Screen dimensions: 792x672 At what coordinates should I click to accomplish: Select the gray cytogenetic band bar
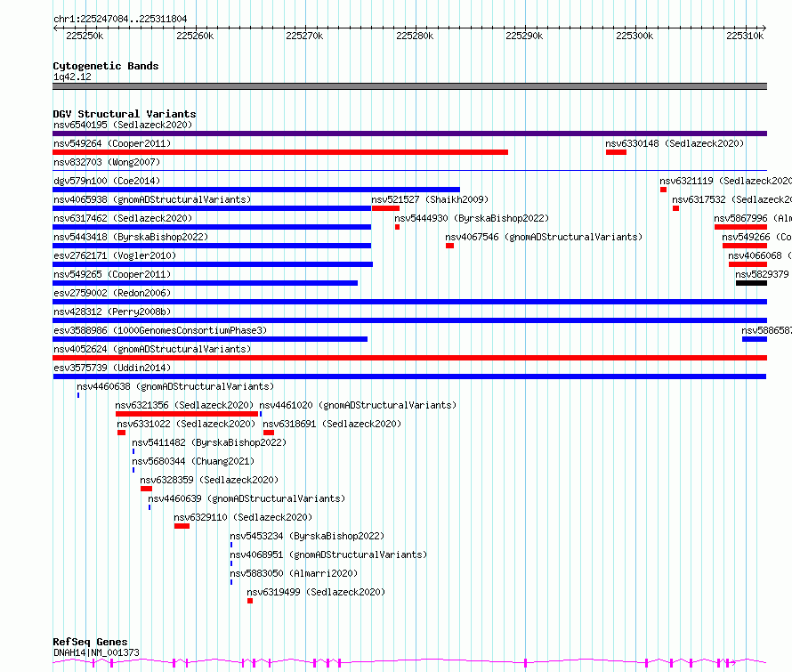(x=409, y=86)
